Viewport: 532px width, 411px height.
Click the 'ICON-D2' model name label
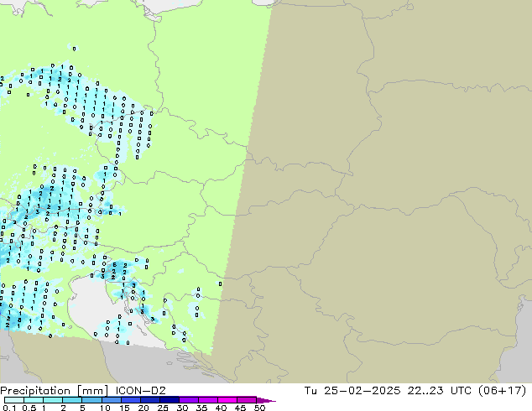tap(141, 390)
